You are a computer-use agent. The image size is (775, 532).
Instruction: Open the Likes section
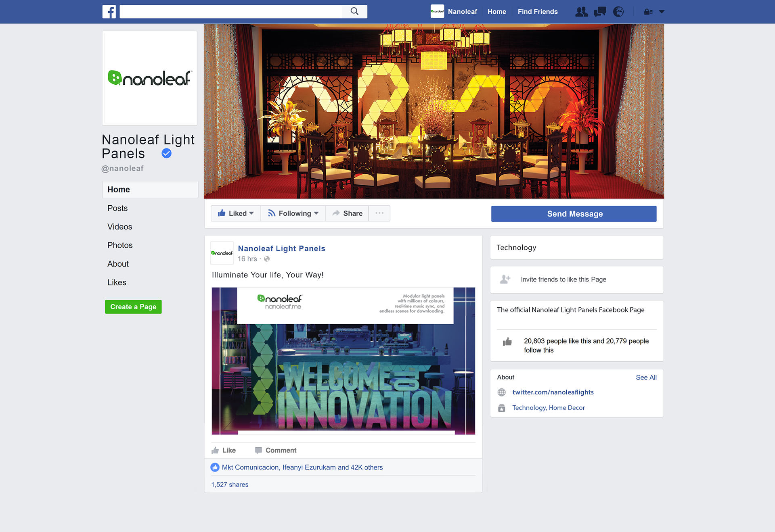point(117,282)
